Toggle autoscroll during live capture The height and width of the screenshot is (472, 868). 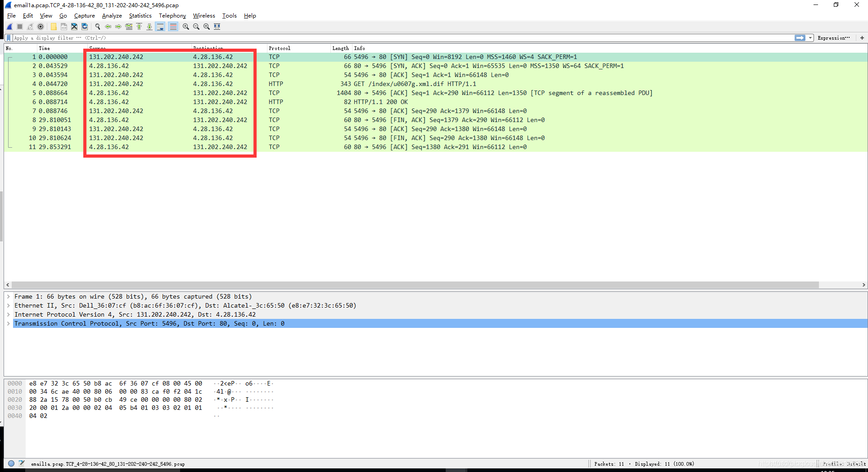click(160, 27)
